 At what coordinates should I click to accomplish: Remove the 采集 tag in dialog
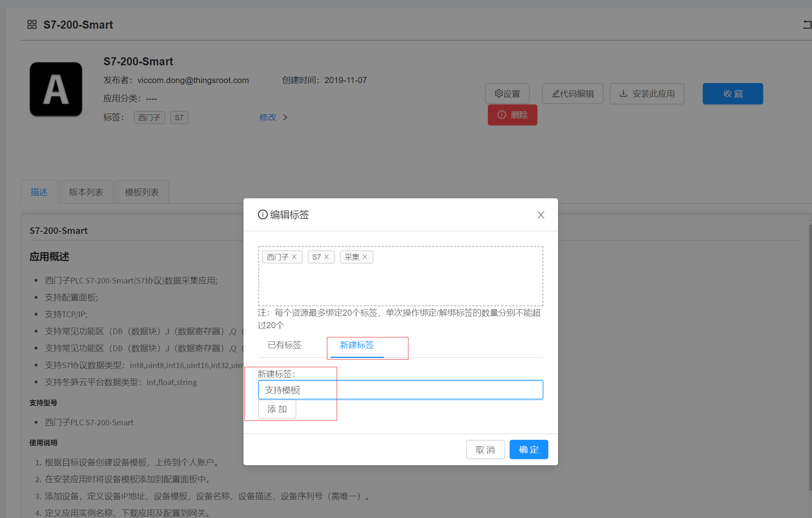pyautogui.click(x=365, y=257)
